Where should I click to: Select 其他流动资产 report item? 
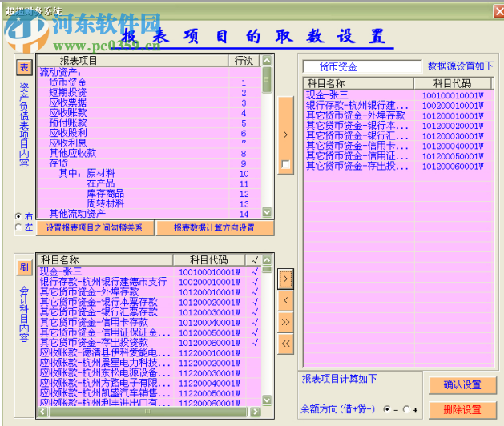(x=149, y=214)
